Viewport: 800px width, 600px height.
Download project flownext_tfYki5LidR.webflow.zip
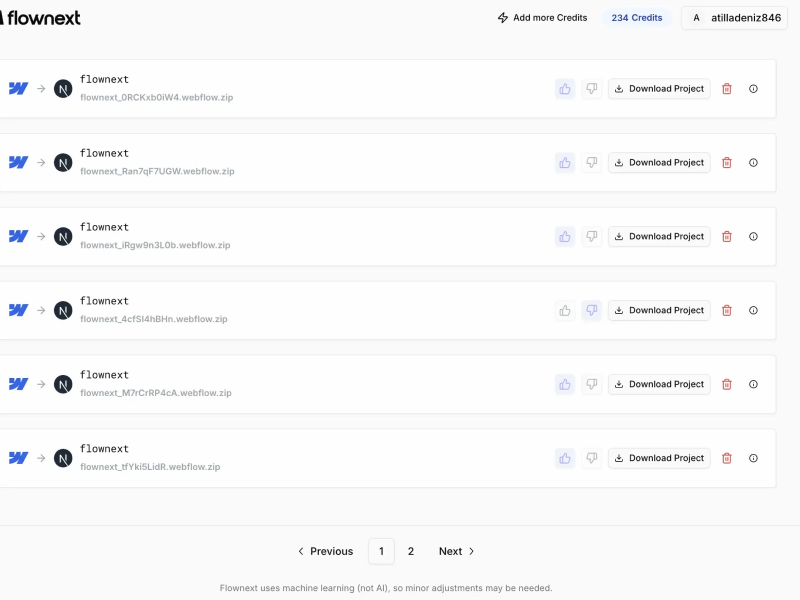pos(659,459)
